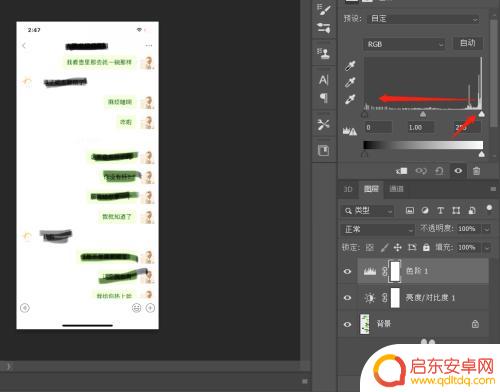The height and width of the screenshot is (392, 500).
Task: Open the Paragraph panel icon
Action: tap(323, 98)
